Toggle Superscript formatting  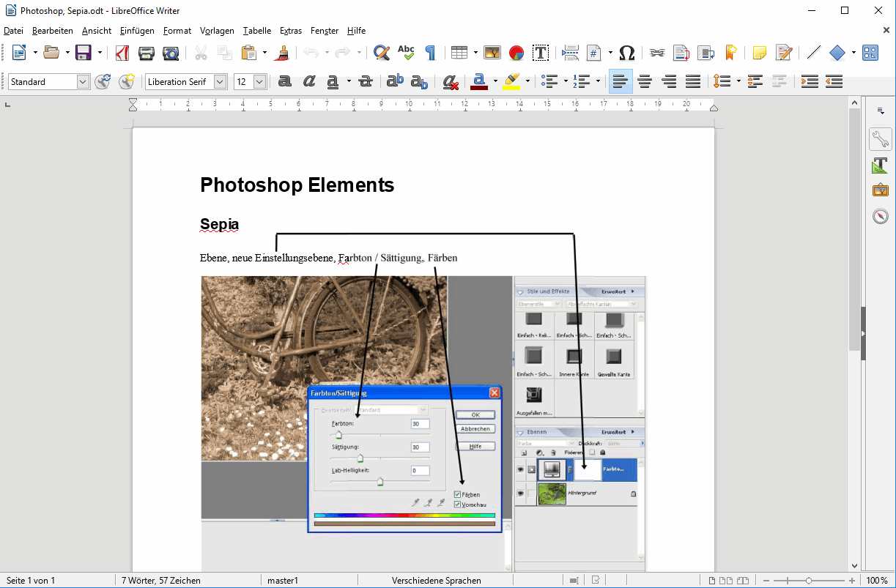tap(396, 81)
